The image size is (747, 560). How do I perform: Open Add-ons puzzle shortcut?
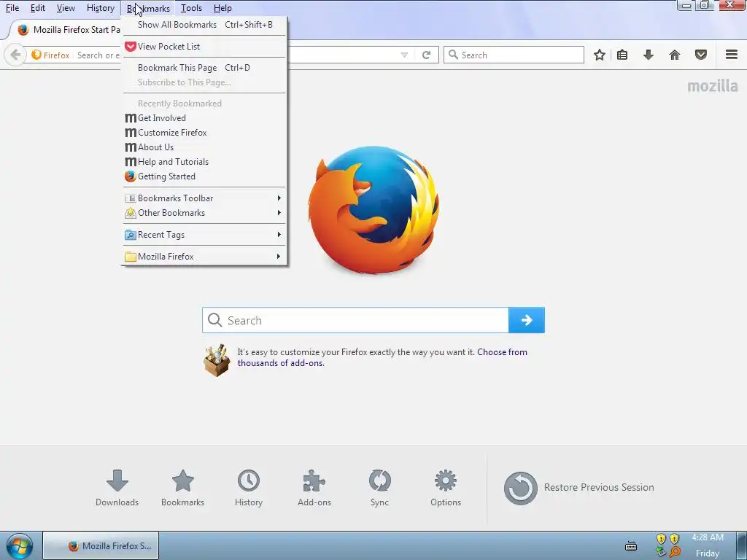click(x=314, y=488)
